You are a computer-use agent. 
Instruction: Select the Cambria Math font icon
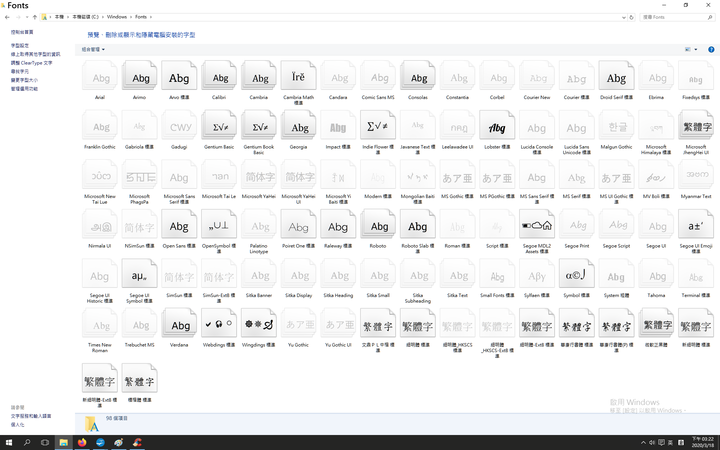tap(298, 76)
